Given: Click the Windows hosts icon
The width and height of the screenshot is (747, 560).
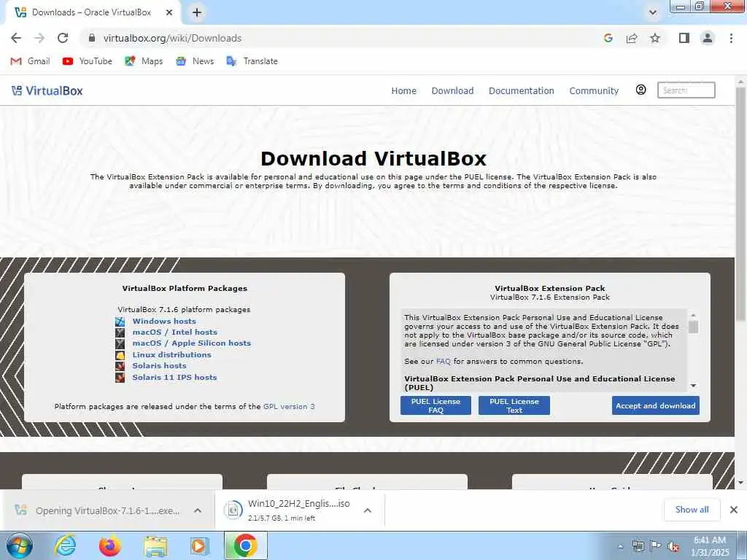Looking at the screenshot, I should [120, 322].
